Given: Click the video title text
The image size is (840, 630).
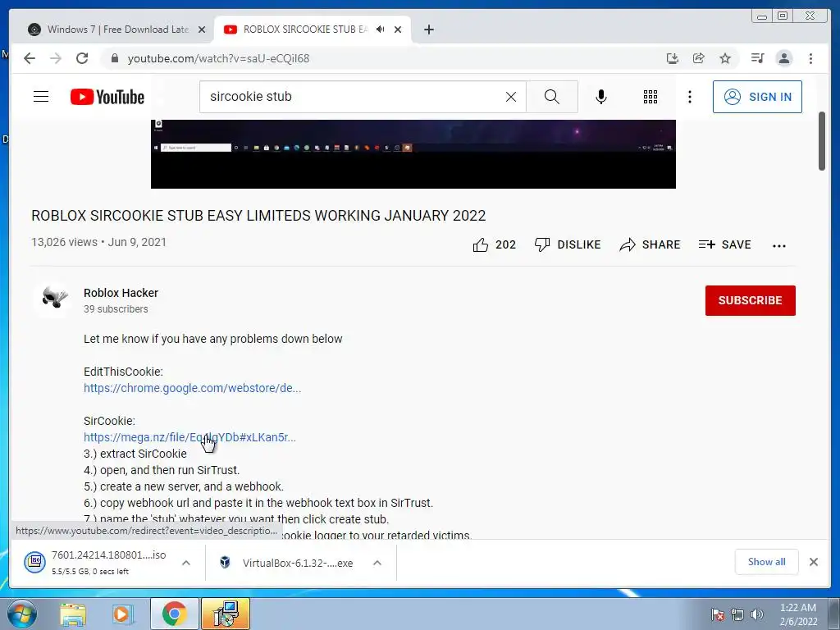Looking at the screenshot, I should coord(258,216).
